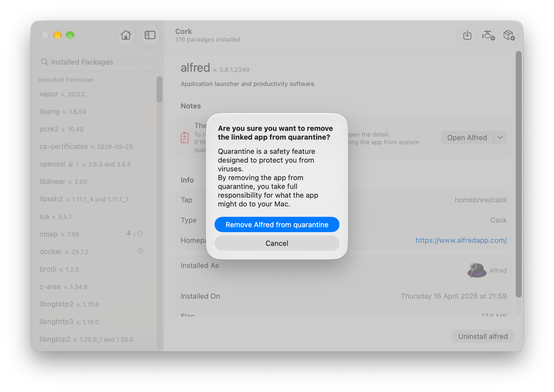Click the clock icon on nmap row
This screenshot has height=392, width=554.
tap(140, 234)
